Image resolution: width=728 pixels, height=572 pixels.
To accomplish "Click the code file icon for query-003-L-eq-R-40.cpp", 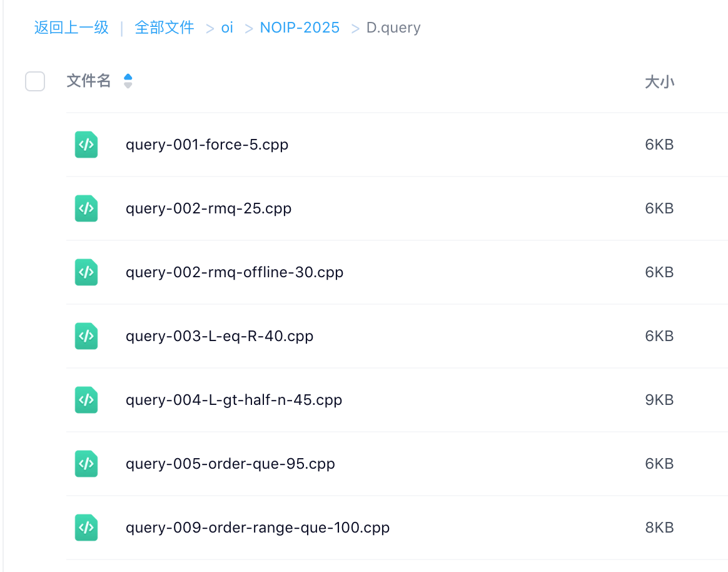I will point(86,336).
